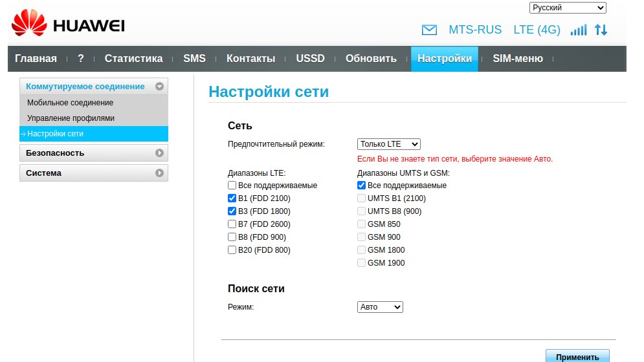Uncheck B1 (FDD 2100) band
644x362 pixels.
pyautogui.click(x=232, y=198)
